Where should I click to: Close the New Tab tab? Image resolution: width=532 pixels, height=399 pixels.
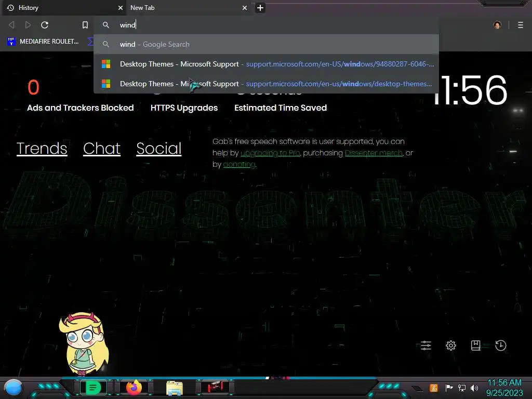(245, 8)
